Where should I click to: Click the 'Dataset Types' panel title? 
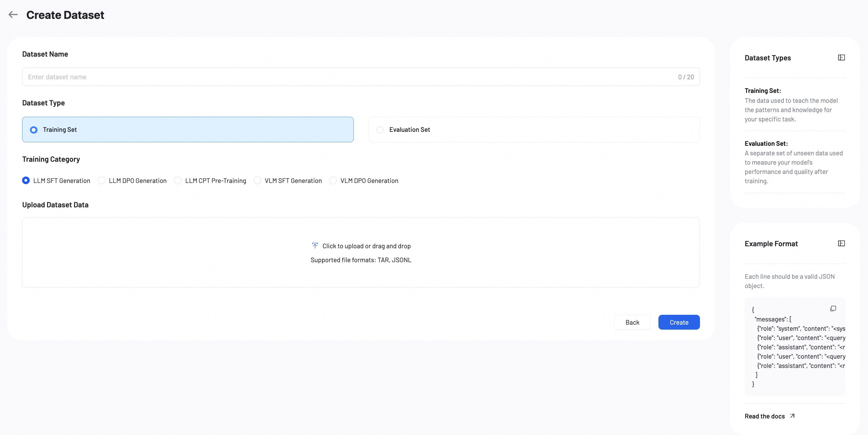(767, 58)
